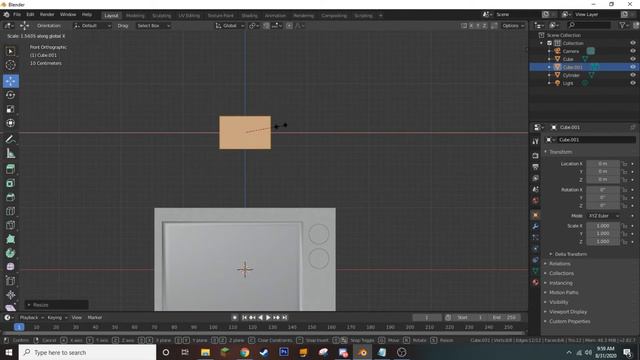Toggle visibility of Collection in outliner
This screenshot has height=360, width=640.
(x=633, y=43)
